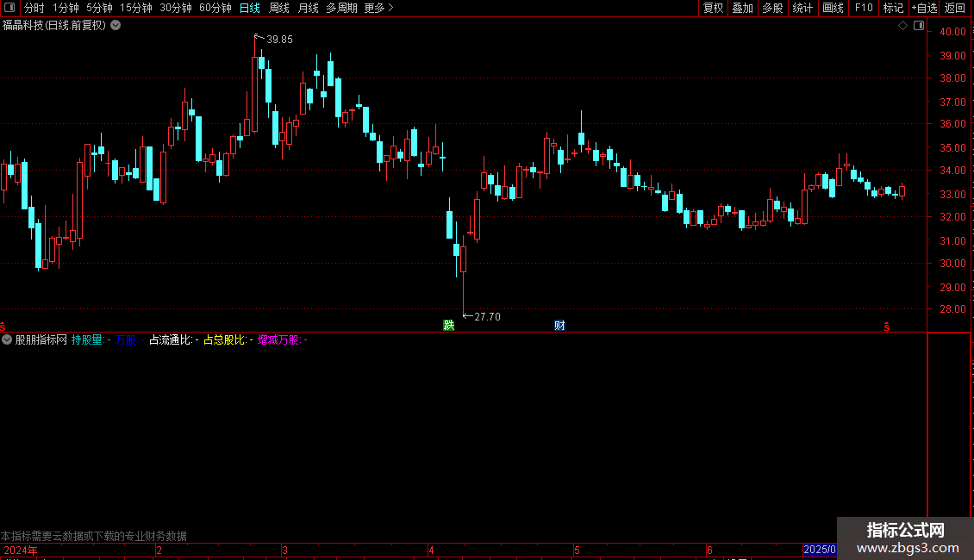
Task: Open 多周期 multi-period view
Action: pos(341,8)
